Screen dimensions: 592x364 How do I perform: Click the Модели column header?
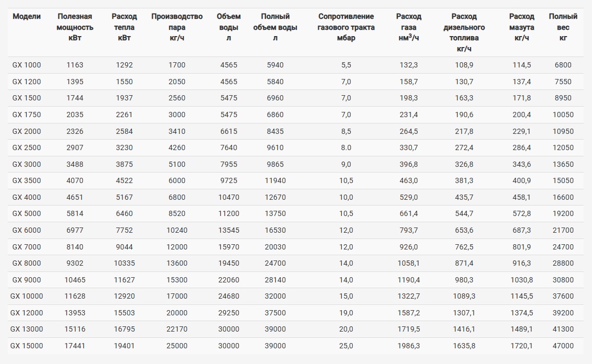pos(26,16)
